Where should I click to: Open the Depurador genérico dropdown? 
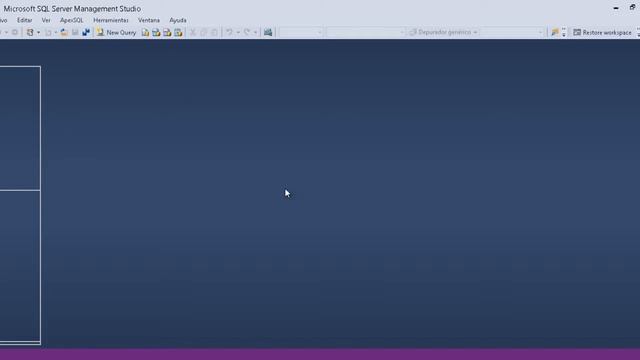[443, 32]
